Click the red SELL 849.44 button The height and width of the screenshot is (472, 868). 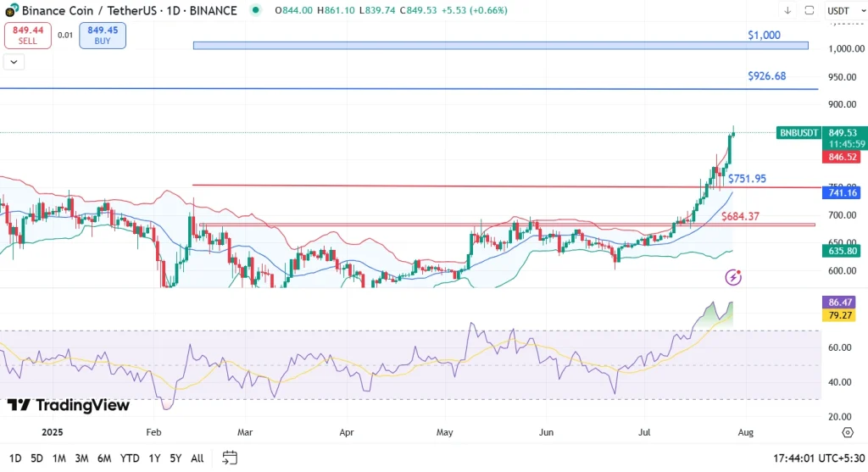(28, 36)
